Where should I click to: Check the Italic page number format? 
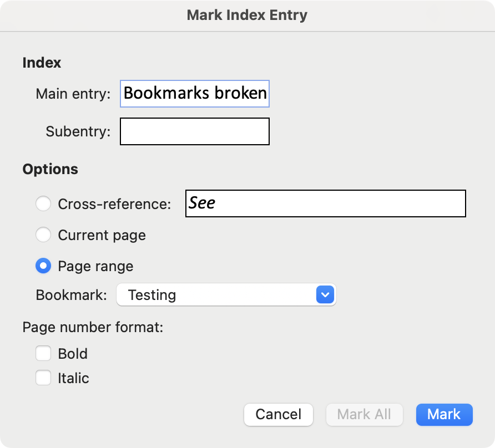click(x=43, y=378)
